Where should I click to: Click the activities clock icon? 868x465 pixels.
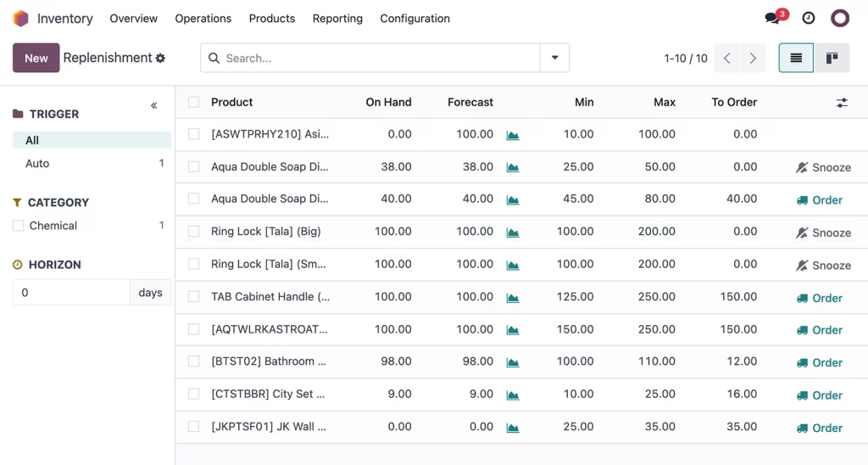point(809,18)
